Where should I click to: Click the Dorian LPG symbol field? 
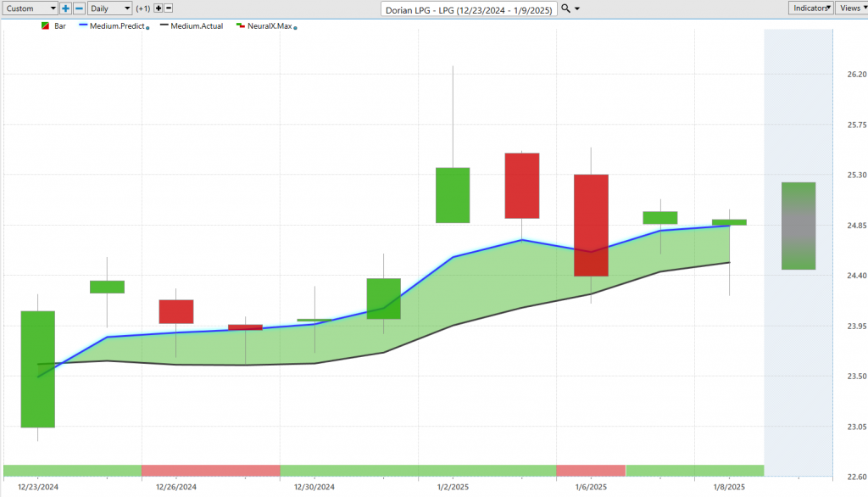tap(469, 9)
